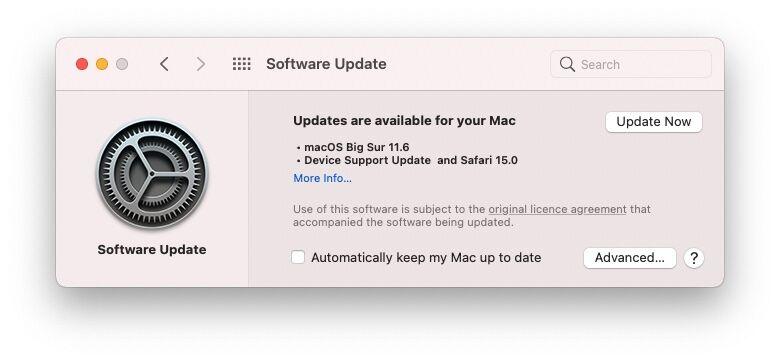
Task: Open the original licence agreement link
Action: tap(557, 209)
